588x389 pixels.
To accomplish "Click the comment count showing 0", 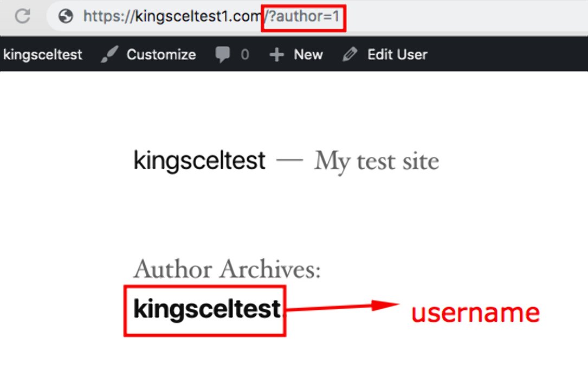I will [x=243, y=54].
